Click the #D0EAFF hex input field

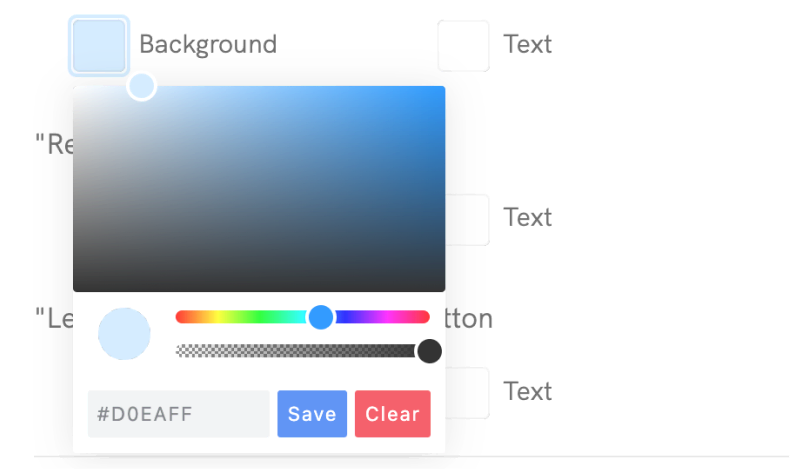pyautogui.click(x=178, y=414)
